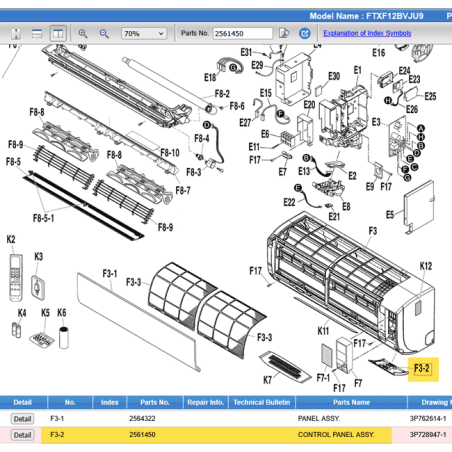Screen dimensions: 452x452
Task: Click the Technical Bulletin column header
Action: pyautogui.click(x=262, y=402)
